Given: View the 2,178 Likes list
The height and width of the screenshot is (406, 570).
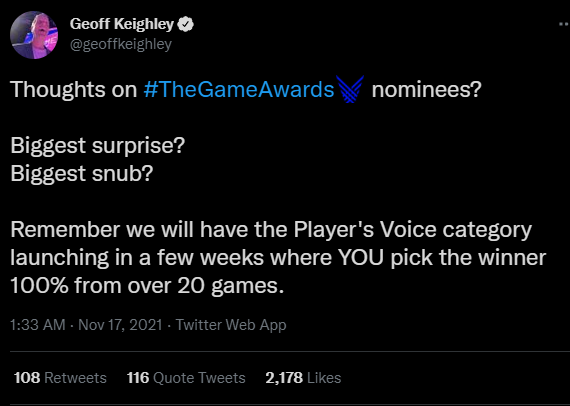Looking at the screenshot, I should pyautogui.click(x=303, y=378).
